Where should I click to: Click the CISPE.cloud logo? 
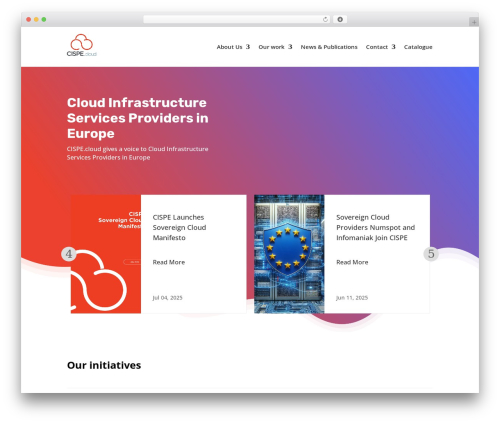pyautogui.click(x=81, y=45)
